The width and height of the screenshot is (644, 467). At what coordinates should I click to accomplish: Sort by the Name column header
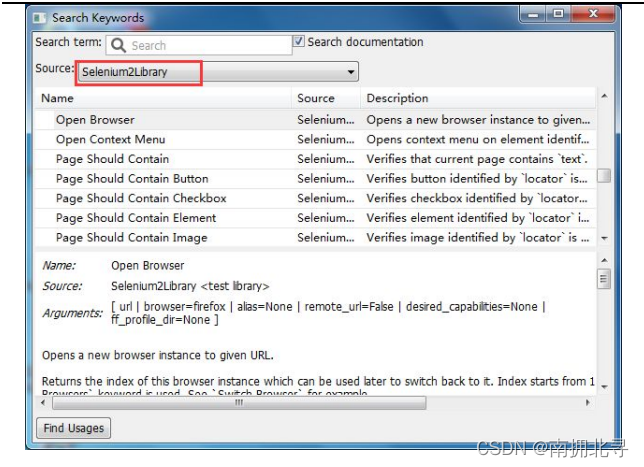point(163,98)
